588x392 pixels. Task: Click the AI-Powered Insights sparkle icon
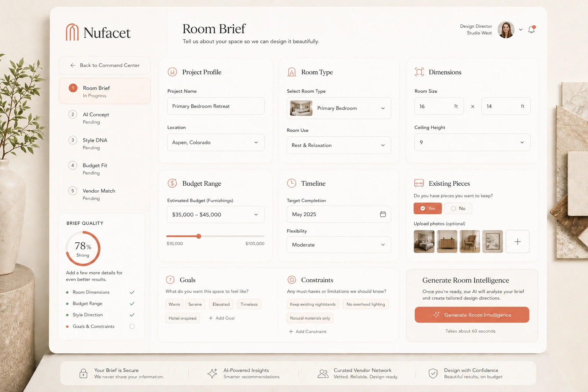(x=212, y=373)
